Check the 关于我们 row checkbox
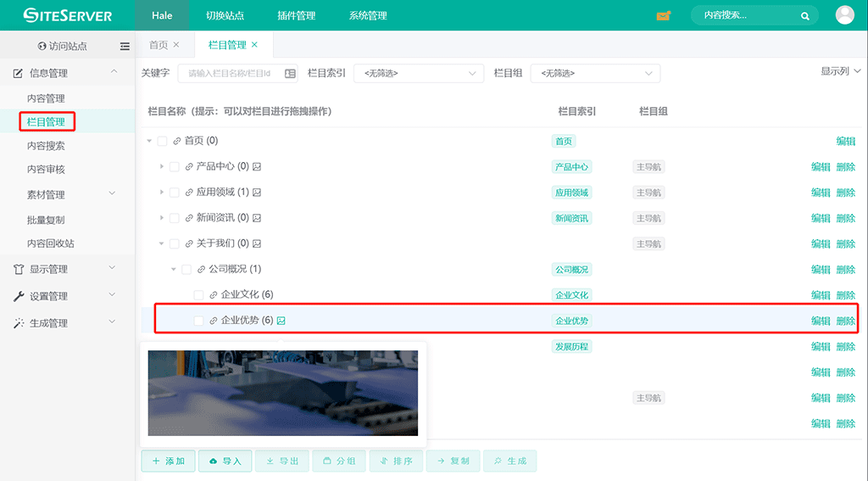This screenshot has width=868, height=481. pos(175,243)
